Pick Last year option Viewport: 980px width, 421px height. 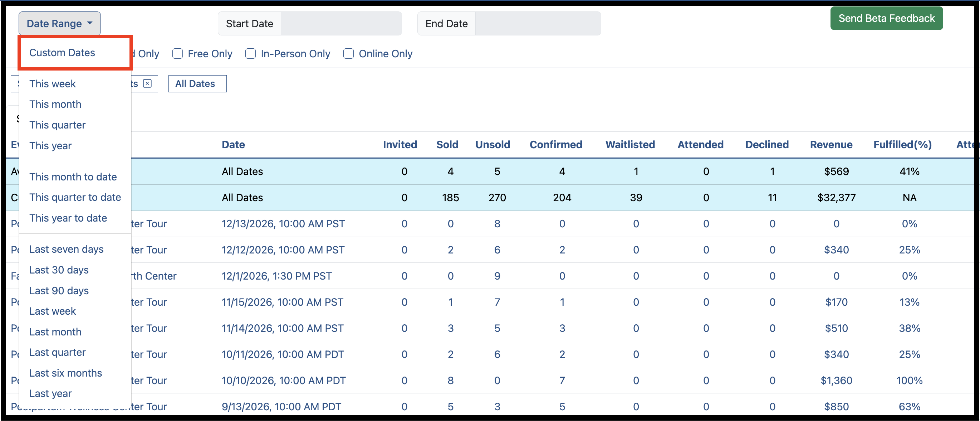pos(50,394)
